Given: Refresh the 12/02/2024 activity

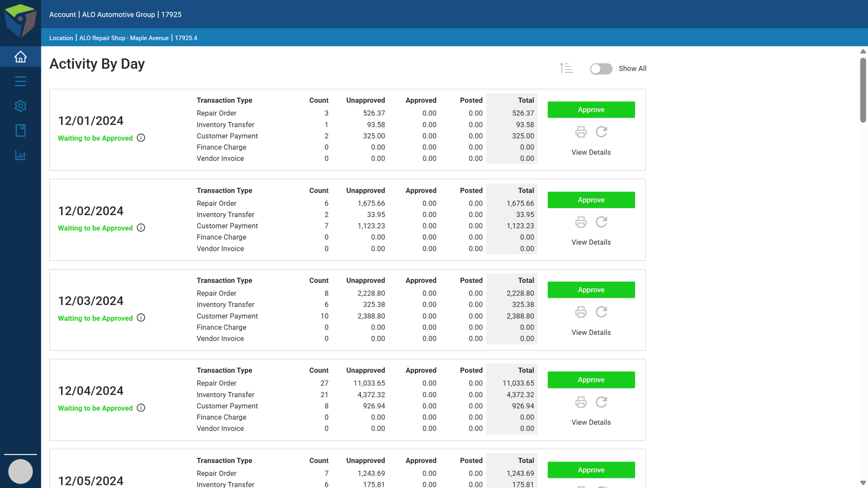Looking at the screenshot, I should [601, 222].
